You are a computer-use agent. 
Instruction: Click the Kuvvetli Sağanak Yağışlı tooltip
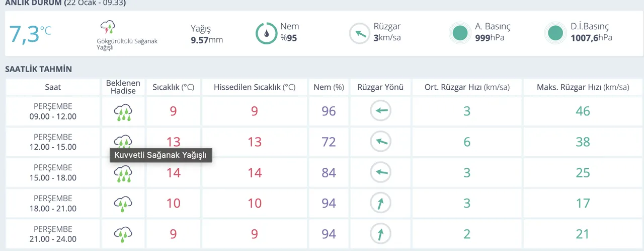tap(161, 155)
